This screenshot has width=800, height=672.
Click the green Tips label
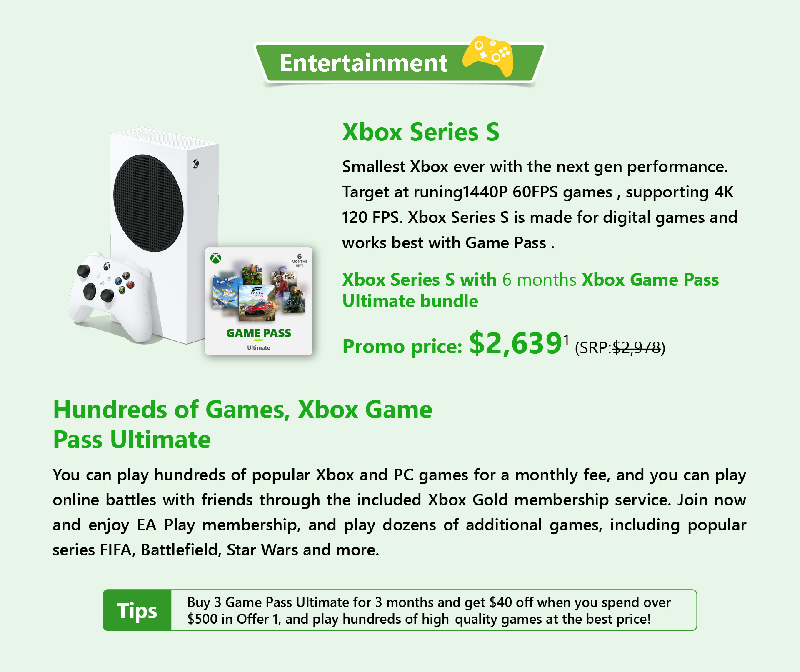click(x=137, y=610)
